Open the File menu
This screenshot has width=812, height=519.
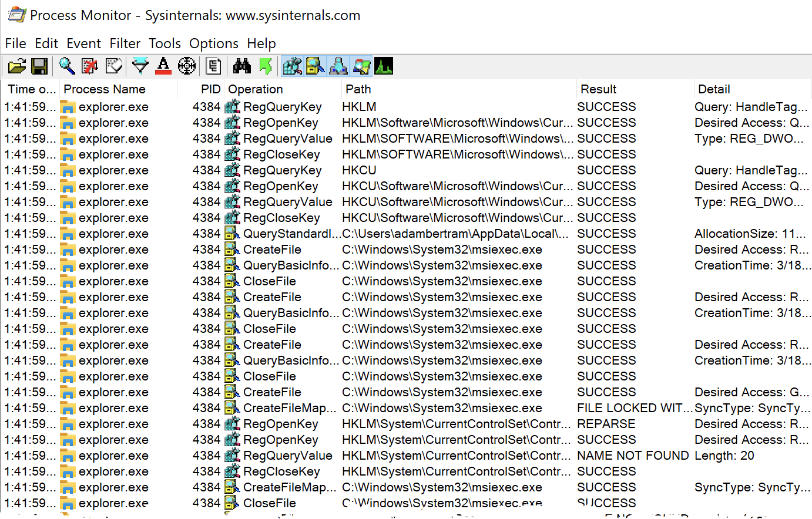pos(15,43)
